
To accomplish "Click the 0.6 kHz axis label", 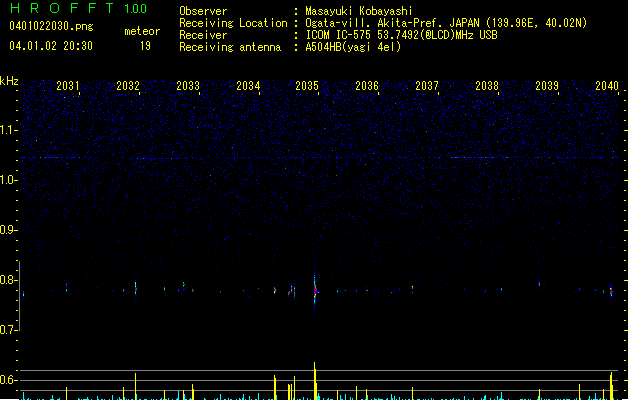I will click(8, 380).
